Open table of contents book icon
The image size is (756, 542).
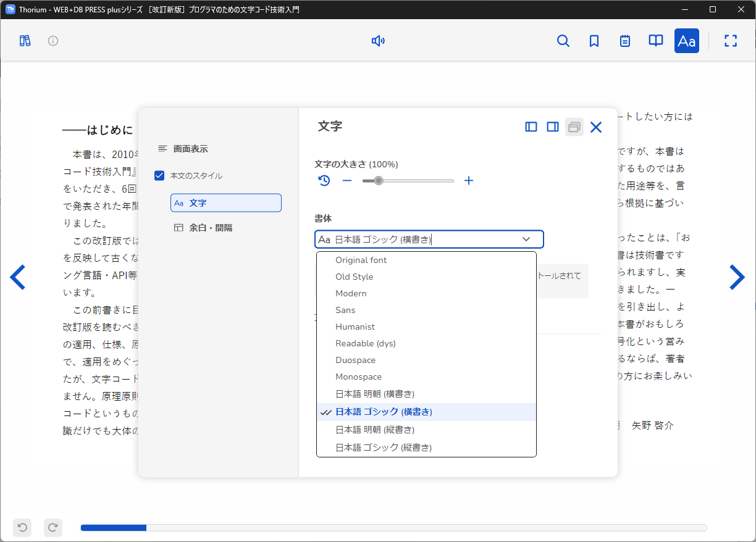[655, 41]
